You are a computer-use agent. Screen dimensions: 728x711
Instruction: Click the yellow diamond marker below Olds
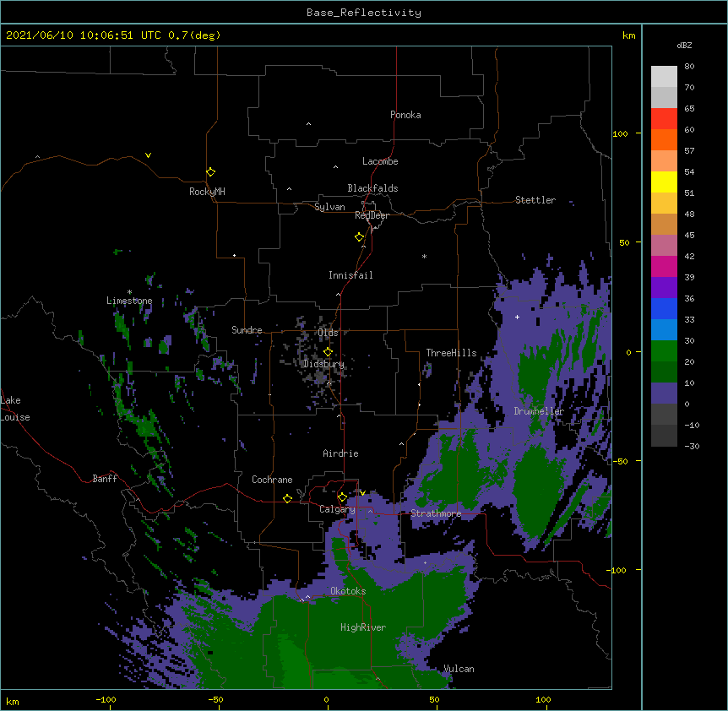coord(328,352)
